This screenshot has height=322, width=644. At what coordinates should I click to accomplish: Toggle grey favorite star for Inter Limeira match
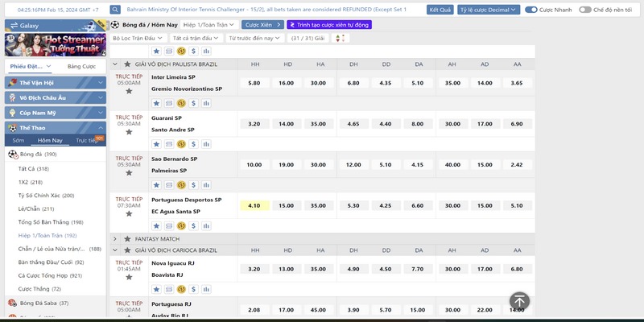point(129,91)
